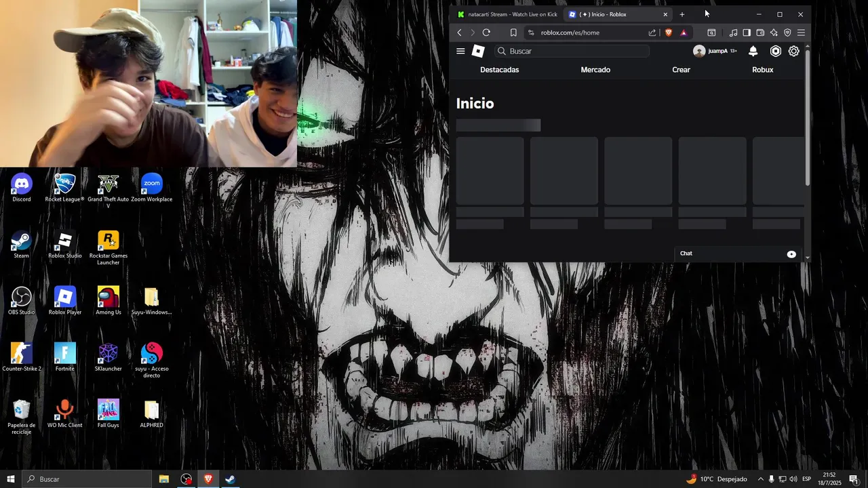Screen dimensions: 868x488
Task: Click the Roblox logo in the header
Action: [x=478, y=51]
